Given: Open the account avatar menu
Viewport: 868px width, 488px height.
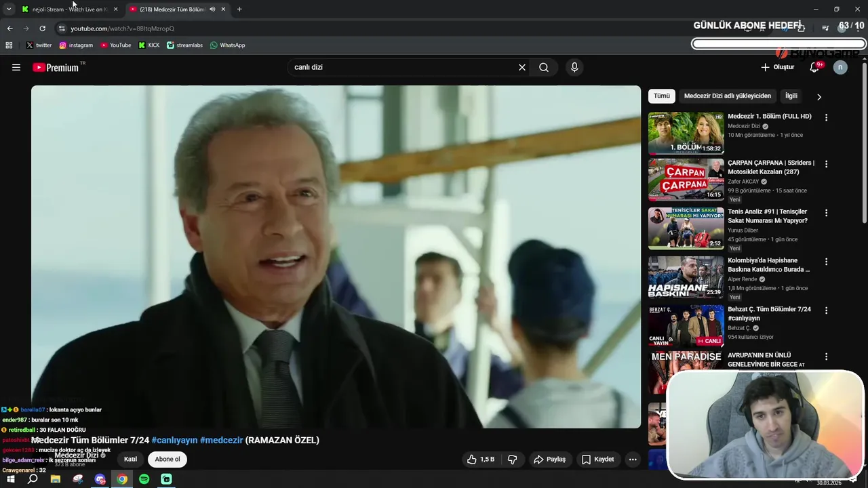Looking at the screenshot, I should [840, 67].
